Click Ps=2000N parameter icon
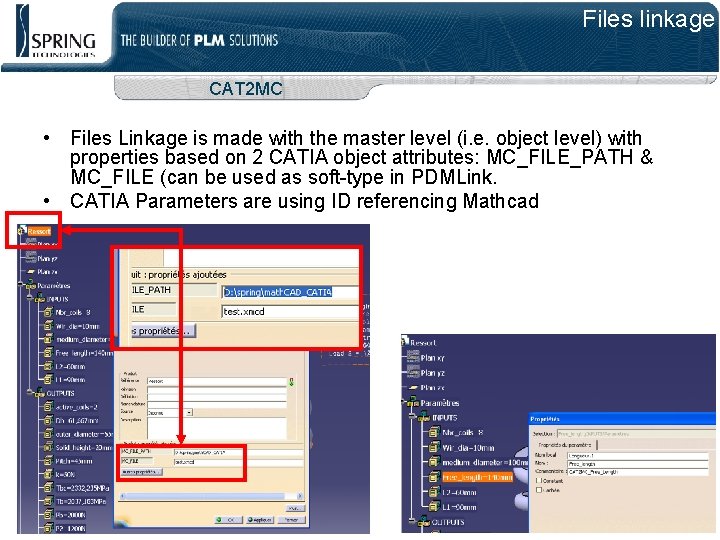Image resolution: width=720 pixels, height=540 pixels. [48, 515]
